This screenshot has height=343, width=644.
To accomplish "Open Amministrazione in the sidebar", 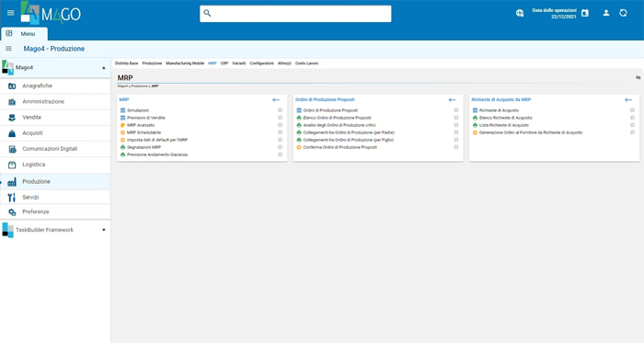I will click(55, 101).
